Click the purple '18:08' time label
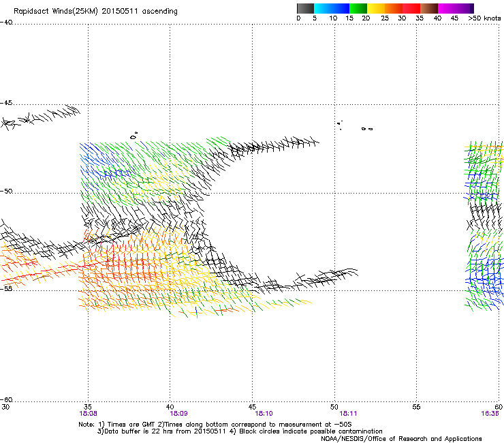504x443 pixels. tap(88, 414)
